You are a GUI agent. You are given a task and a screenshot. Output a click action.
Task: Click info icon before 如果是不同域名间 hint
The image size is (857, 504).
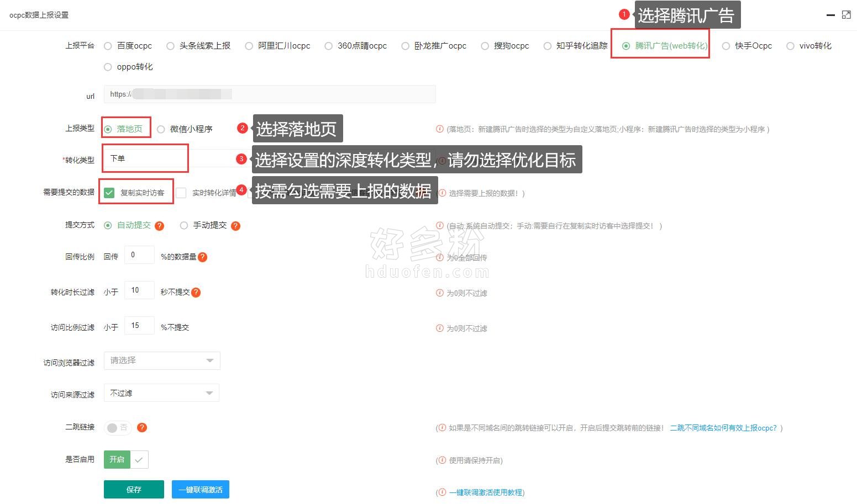(442, 428)
